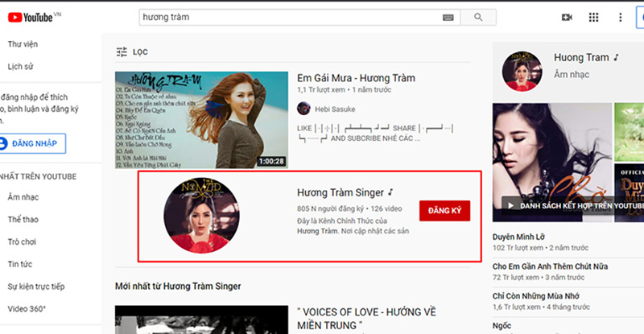Screen dimensions: 644x334
Task: Select Thể thao category in sidebar
Action: 23,220
